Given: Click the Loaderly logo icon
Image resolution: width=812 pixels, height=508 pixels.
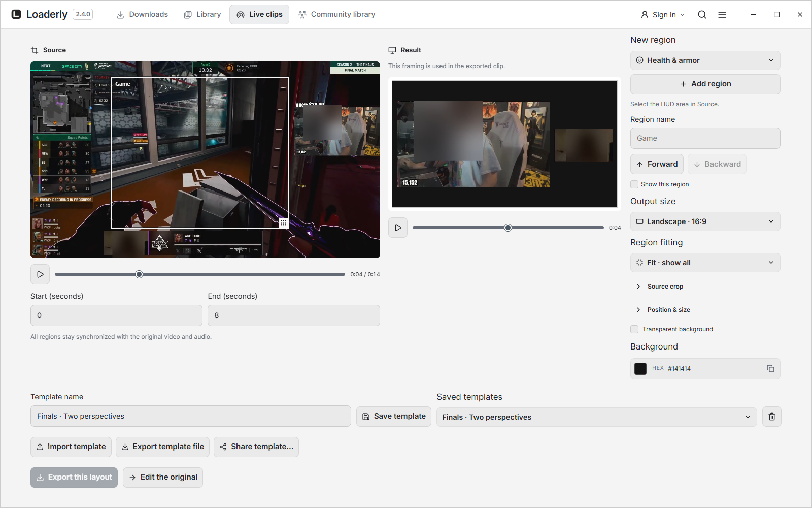Looking at the screenshot, I should [x=16, y=14].
